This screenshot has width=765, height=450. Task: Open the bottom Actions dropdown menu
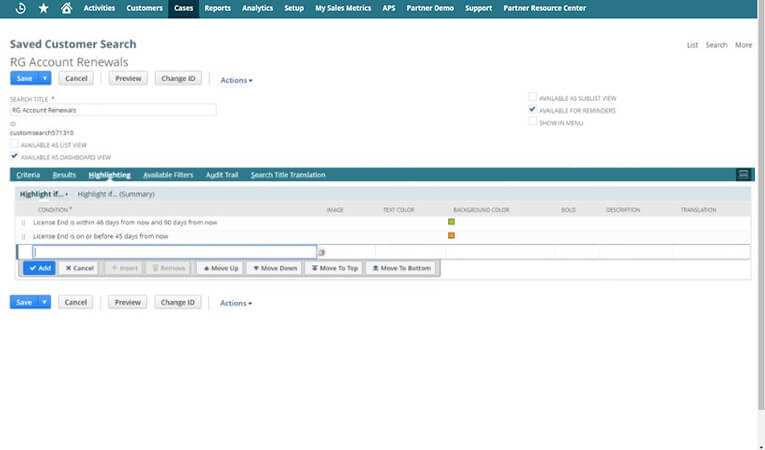pos(236,303)
